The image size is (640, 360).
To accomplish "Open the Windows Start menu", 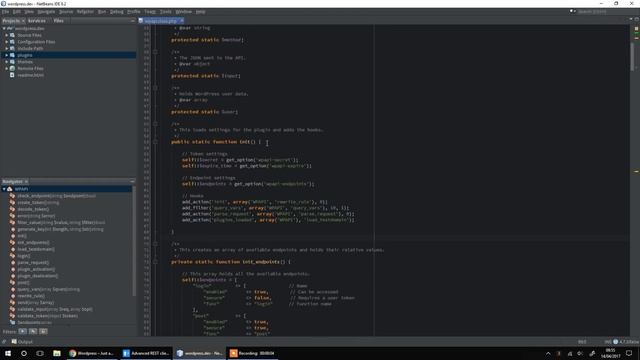I will point(8,353).
